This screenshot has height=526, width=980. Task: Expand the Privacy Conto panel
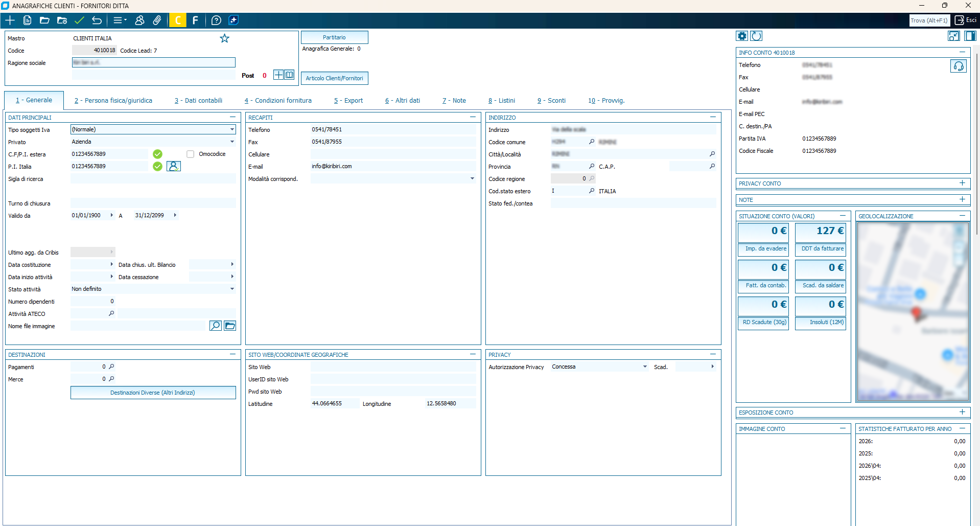coord(962,183)
